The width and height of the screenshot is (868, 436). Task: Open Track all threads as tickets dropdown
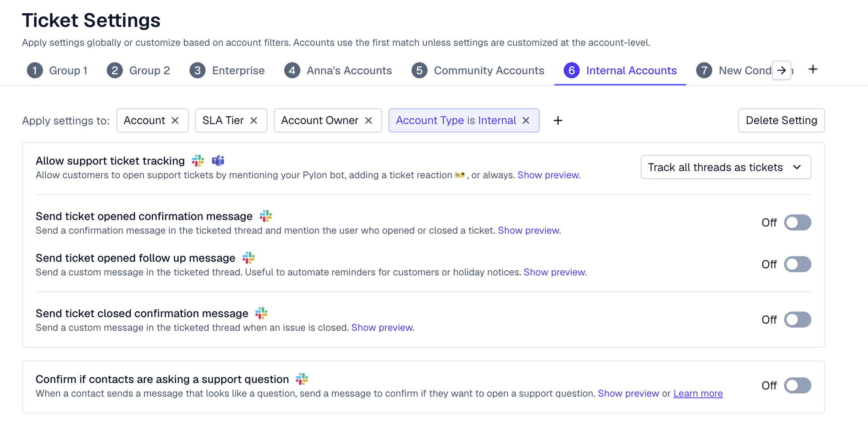pyautogui.click(x=726, y=167)
